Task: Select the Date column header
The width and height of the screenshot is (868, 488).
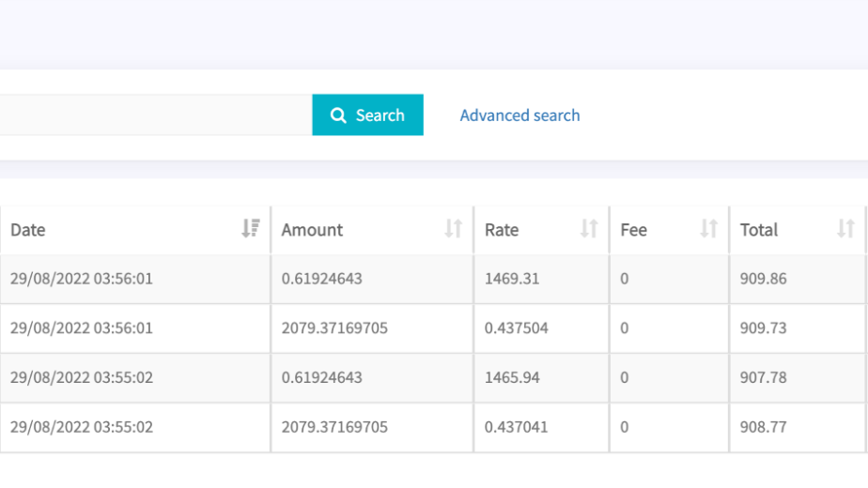Action: 28,230
